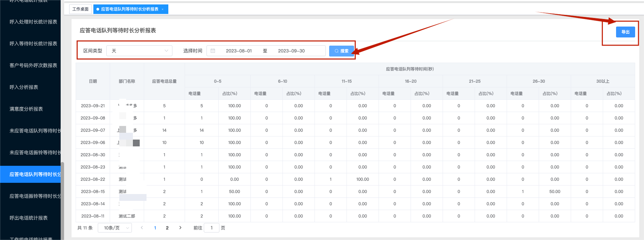Click total 14 in 2023-09-07 row
644x240 pixels.
(165, 130)
